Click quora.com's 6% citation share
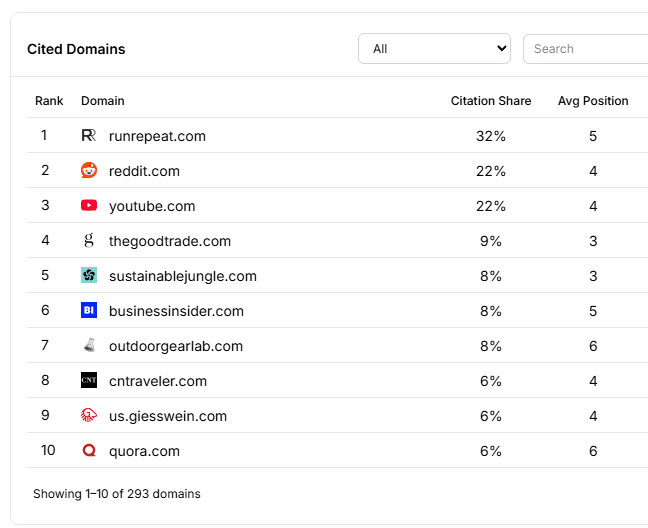648x528 pixels. (x=491, y=451)
